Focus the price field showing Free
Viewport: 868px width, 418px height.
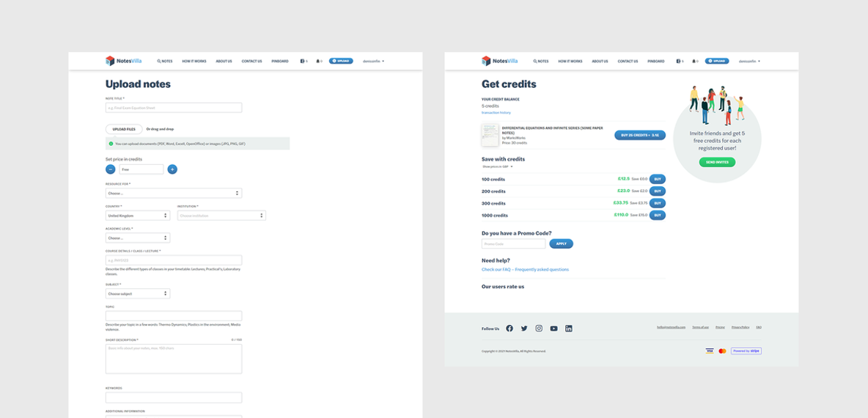click(x=141, y=169)
